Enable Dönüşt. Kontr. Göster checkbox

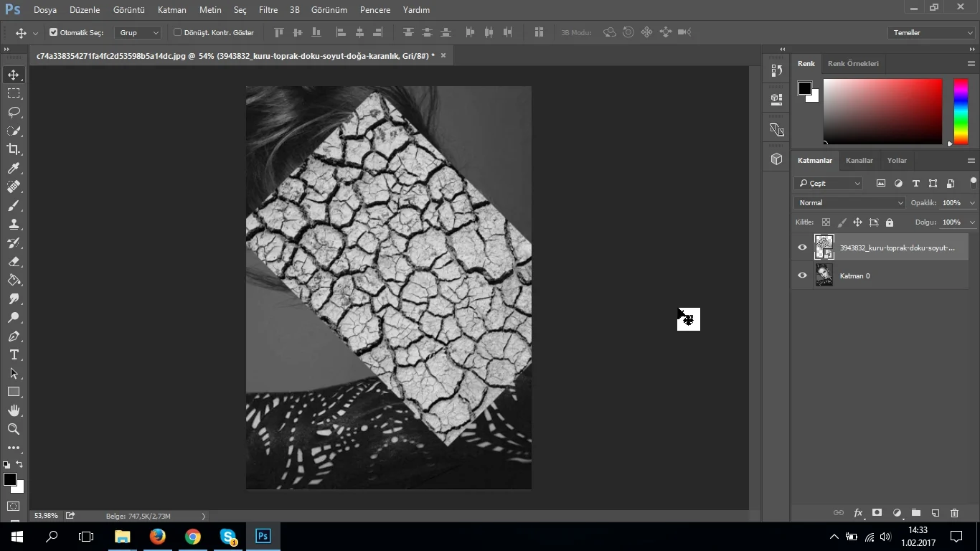[177, 32]
